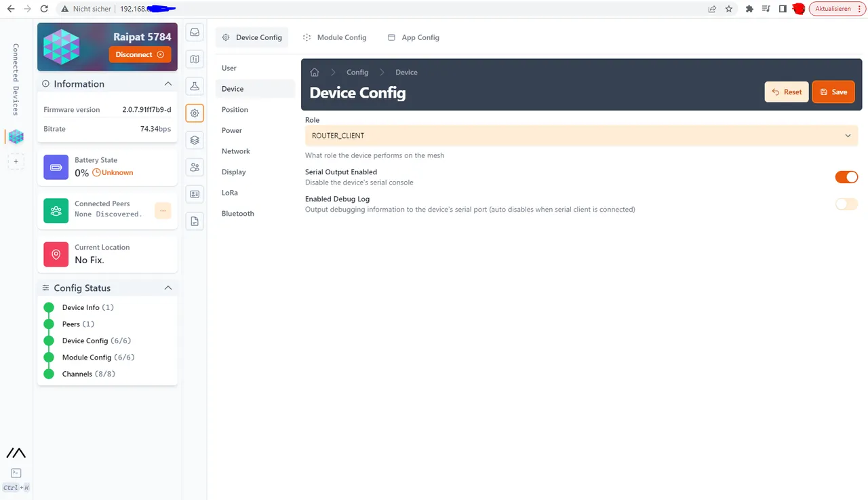Open Connected Peers ellipsis menu
This screenshot has width=868, height=500.
(163, 211)
